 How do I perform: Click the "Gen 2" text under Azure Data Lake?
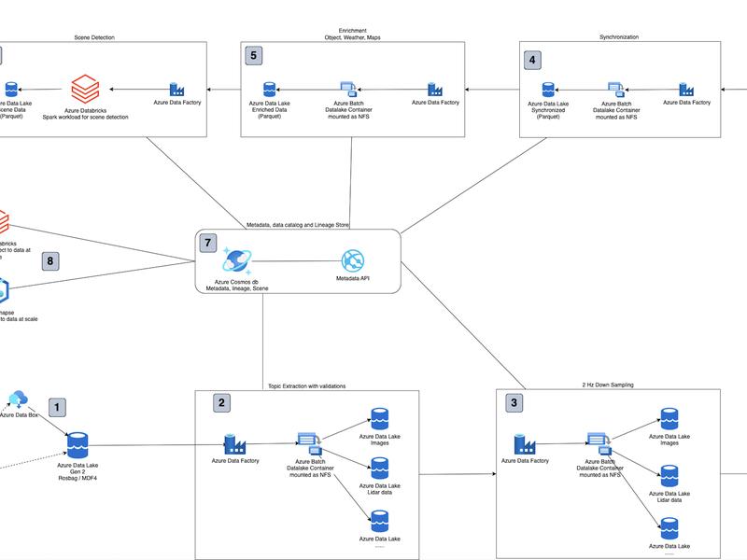pyautogui.click(x=78, y=471)
